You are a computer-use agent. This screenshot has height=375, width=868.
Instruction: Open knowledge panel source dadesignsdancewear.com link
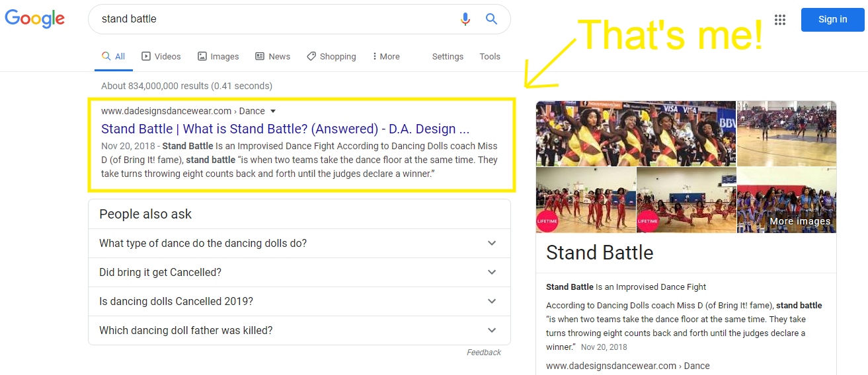coord(627,366)
